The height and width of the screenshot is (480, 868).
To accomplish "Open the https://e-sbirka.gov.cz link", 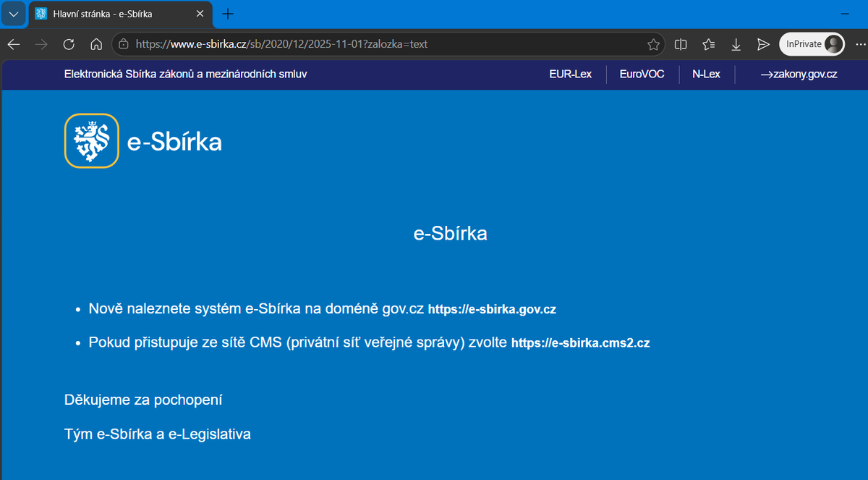I will point(492,309).
